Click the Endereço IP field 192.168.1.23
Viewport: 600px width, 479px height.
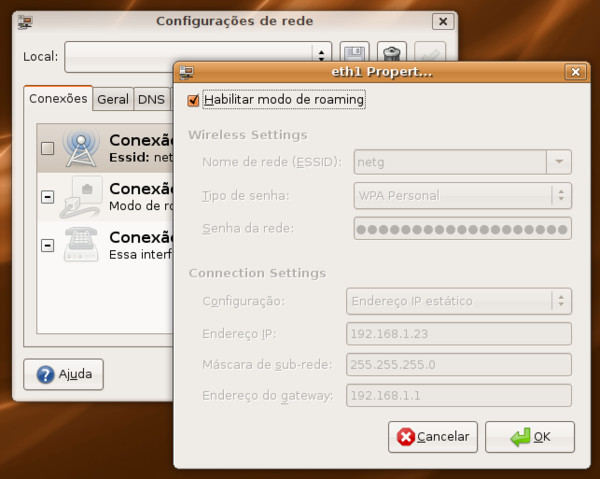click(459, 334)
